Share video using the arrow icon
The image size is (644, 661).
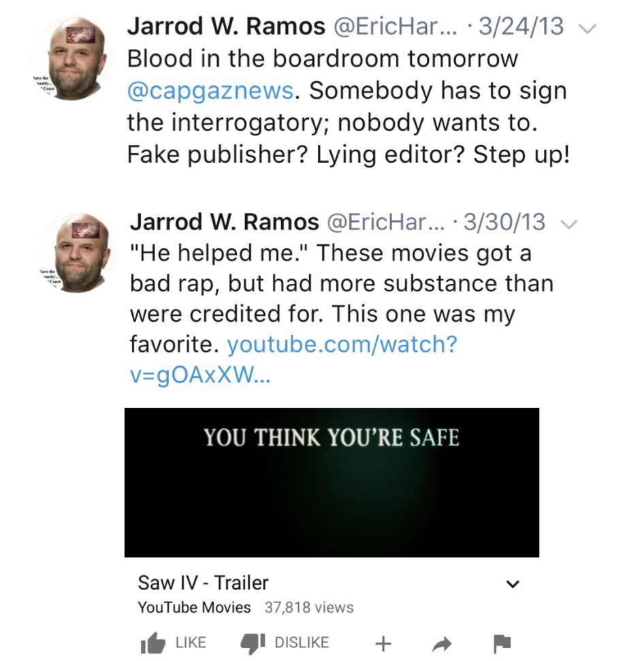click(x=442, y=643)
